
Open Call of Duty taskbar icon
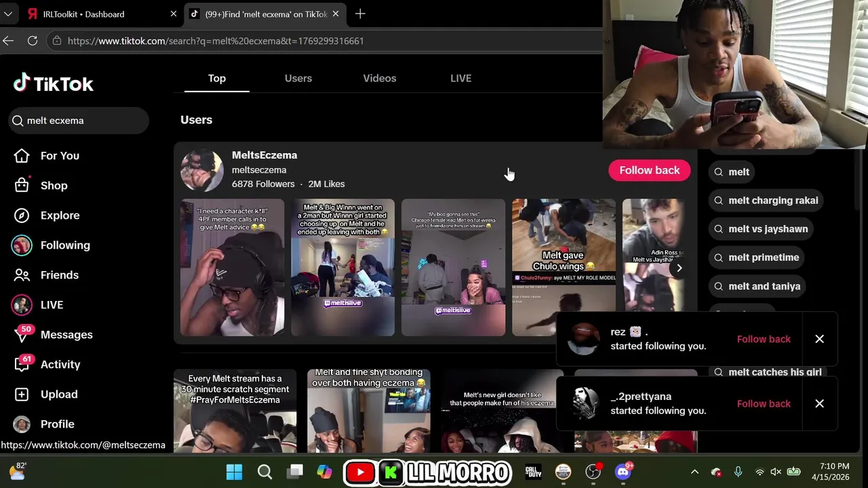pos(533,472)
